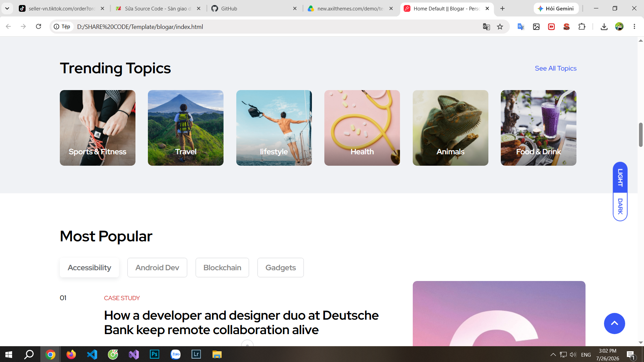Reload the current page
The height and width of the screenshot is (362, 644).
point(39,27)
